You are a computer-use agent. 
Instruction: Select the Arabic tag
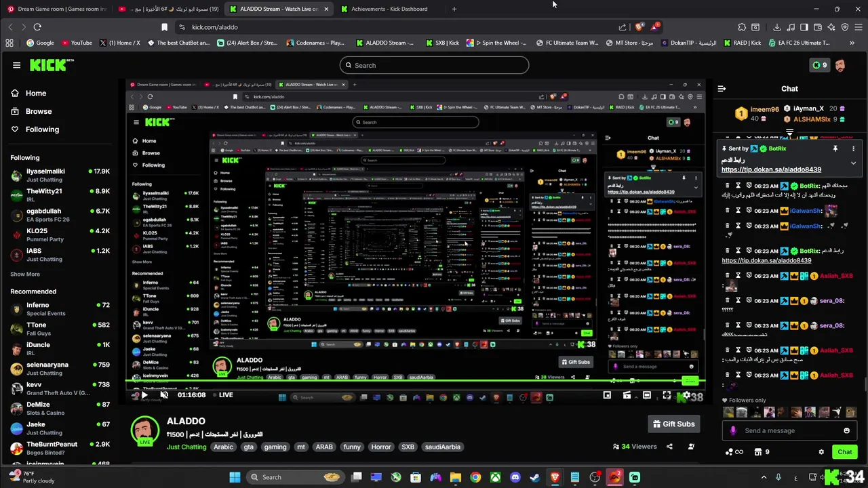click(223, 447)
